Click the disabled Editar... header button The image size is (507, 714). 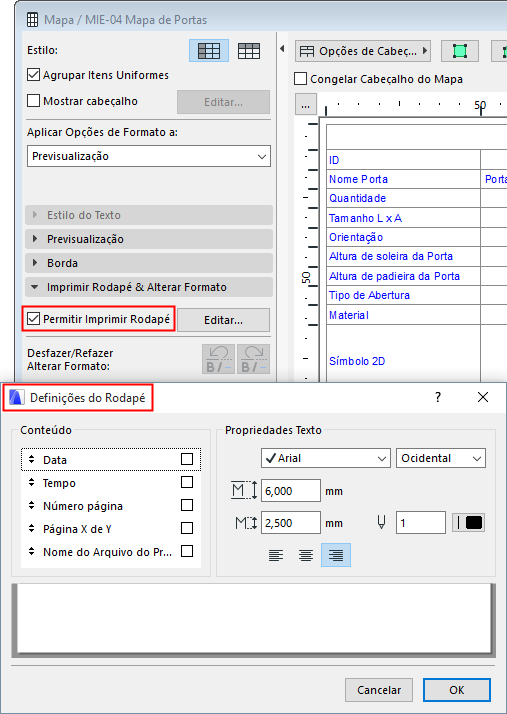click(223, 102)
